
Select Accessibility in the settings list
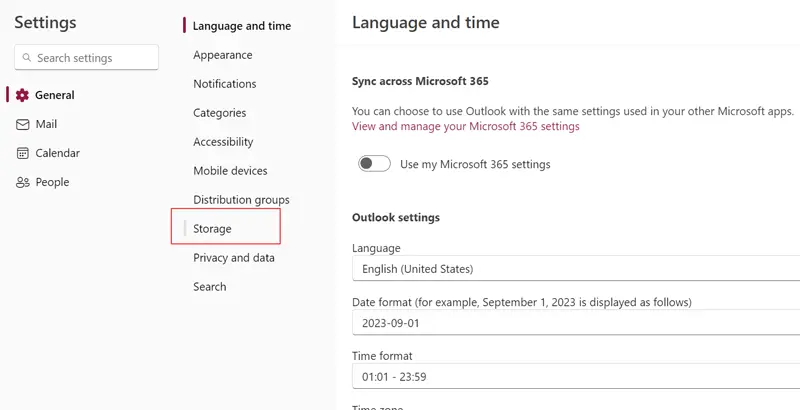coord(223,142)
